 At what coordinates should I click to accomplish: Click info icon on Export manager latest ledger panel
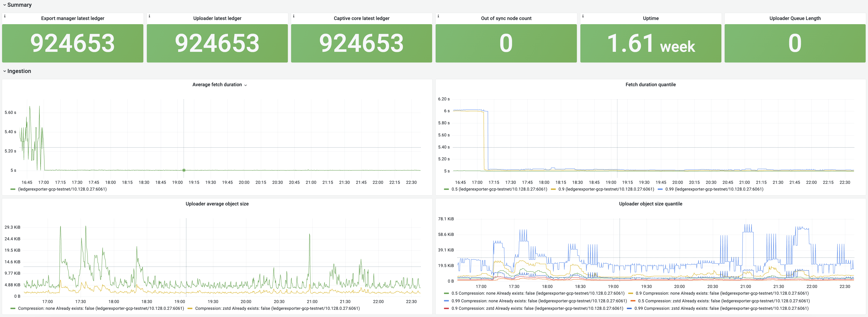(x=5, y=16)
